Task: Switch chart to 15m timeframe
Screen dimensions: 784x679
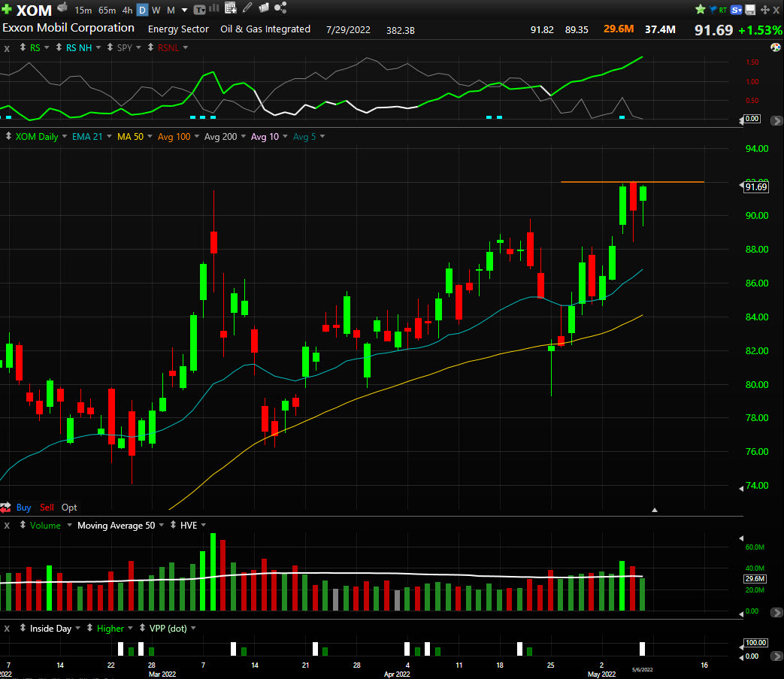Action: [x=83, y=10]
